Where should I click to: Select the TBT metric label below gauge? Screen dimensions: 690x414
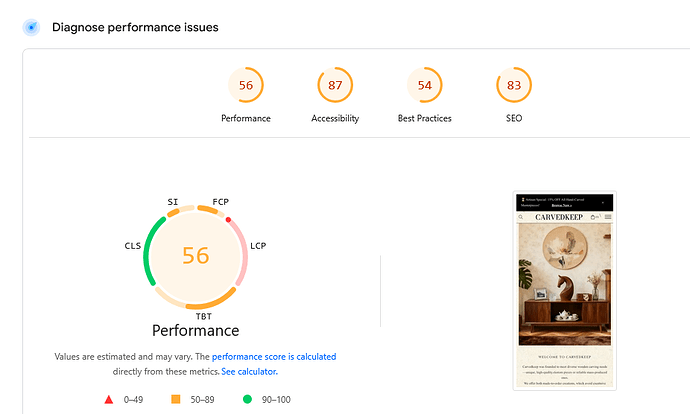(203, 316)
